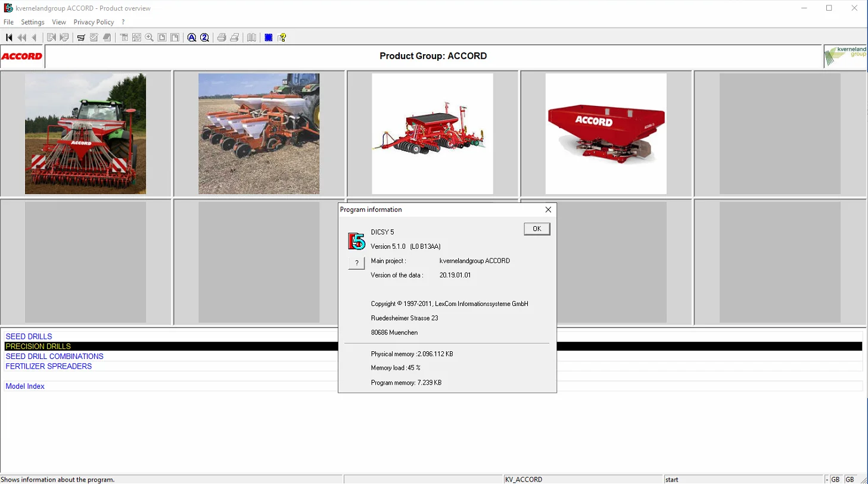Click first 'GB' status bar indicator
Image resolution: width=868 pixels, height=484 pixels.
835,480
